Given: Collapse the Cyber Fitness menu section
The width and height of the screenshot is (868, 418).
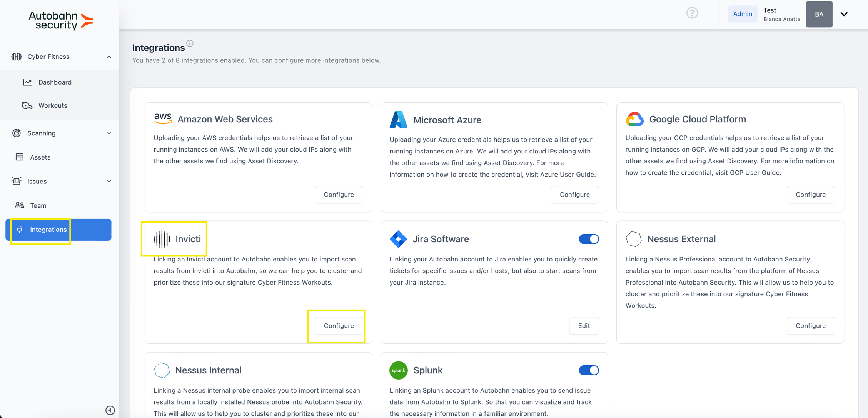Looking at the screenshot, I should coord(109,57).
